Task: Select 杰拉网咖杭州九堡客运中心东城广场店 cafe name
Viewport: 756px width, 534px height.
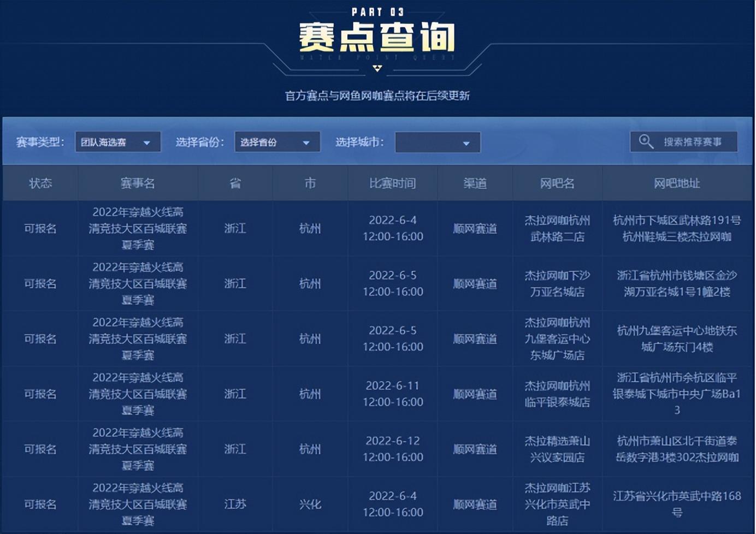Action: (x=557, y=339)
